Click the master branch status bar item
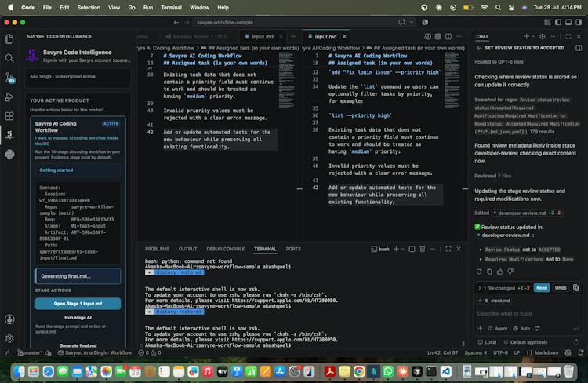 (30, 352)
